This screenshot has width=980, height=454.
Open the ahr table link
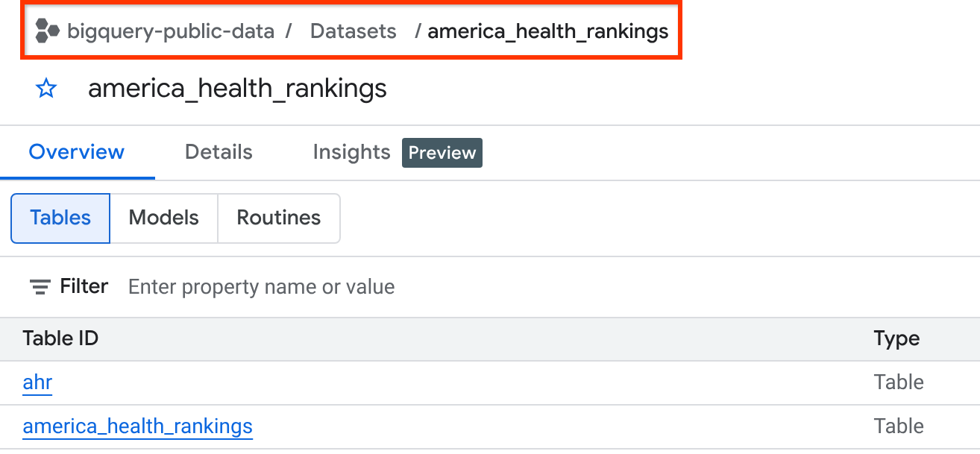click(x=37, y=383)
